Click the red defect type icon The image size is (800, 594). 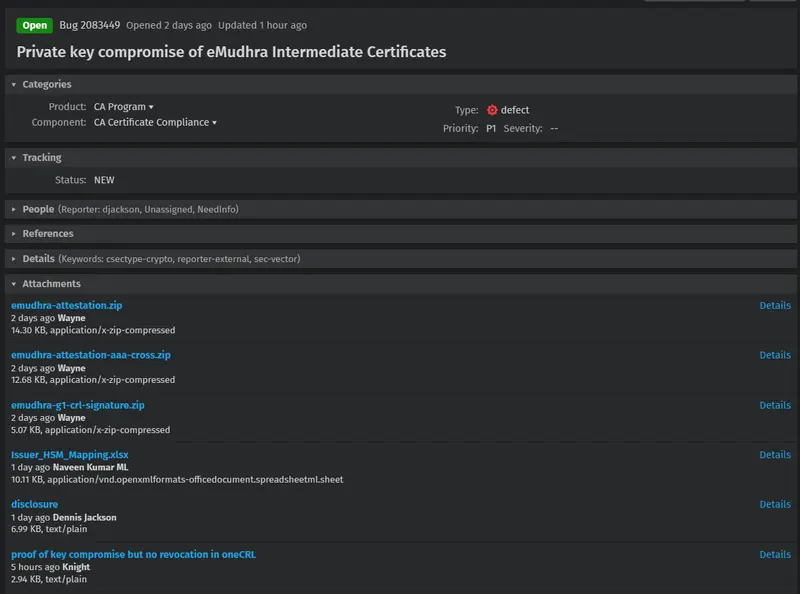(492, 110)
